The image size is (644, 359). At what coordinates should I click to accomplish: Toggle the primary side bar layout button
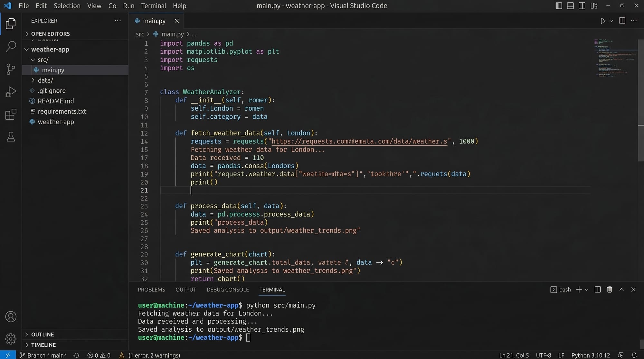[559, 6]
